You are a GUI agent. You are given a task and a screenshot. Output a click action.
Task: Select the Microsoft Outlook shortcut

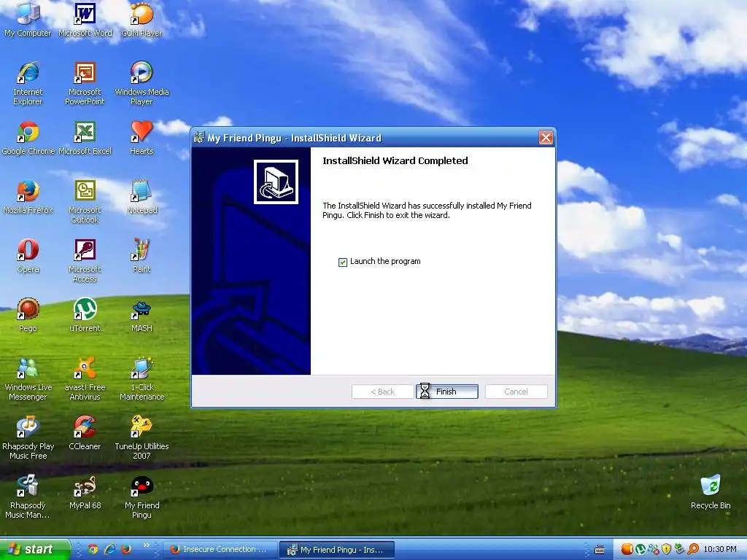(85, 201)
